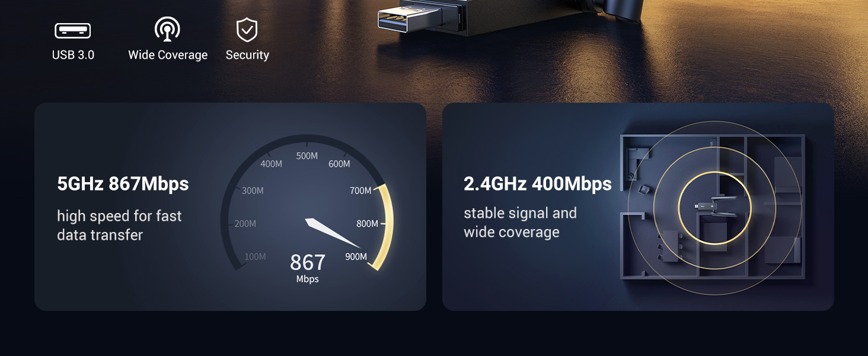Screen dimensions: 868x356
Task: Click the 500M mark on the gauge
Action: click(307, 156)
